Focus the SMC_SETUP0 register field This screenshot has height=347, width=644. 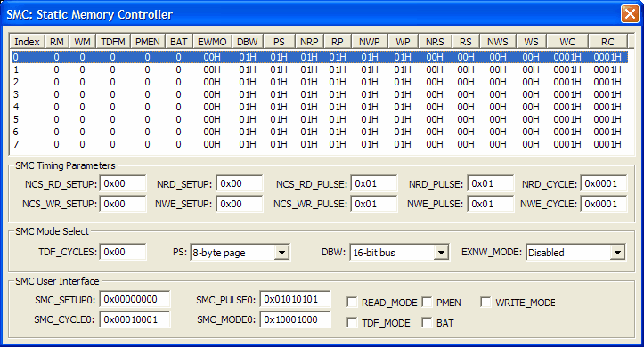(135, 299)
